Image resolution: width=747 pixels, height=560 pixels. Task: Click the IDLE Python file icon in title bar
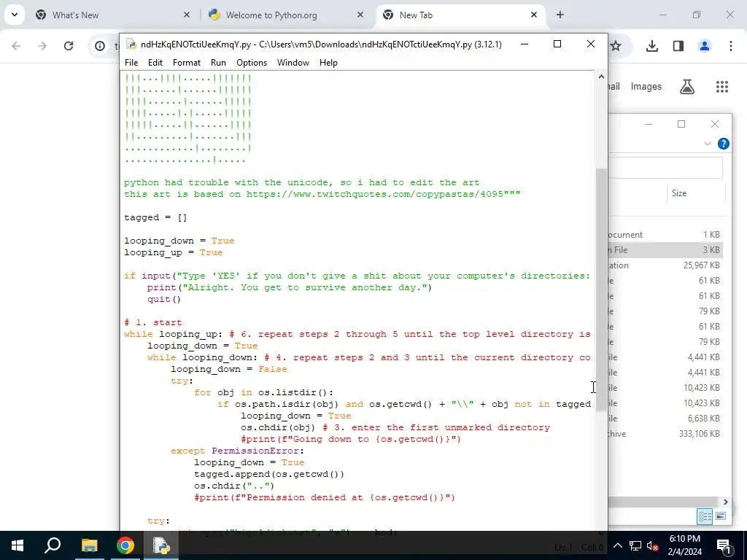[x=131, y=44]
